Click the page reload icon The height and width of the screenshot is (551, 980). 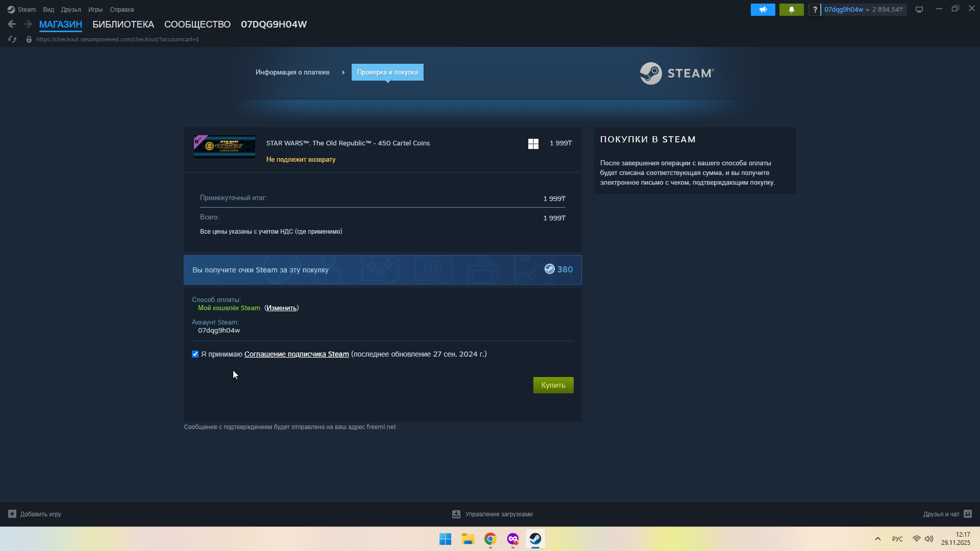tap(12, 39)
